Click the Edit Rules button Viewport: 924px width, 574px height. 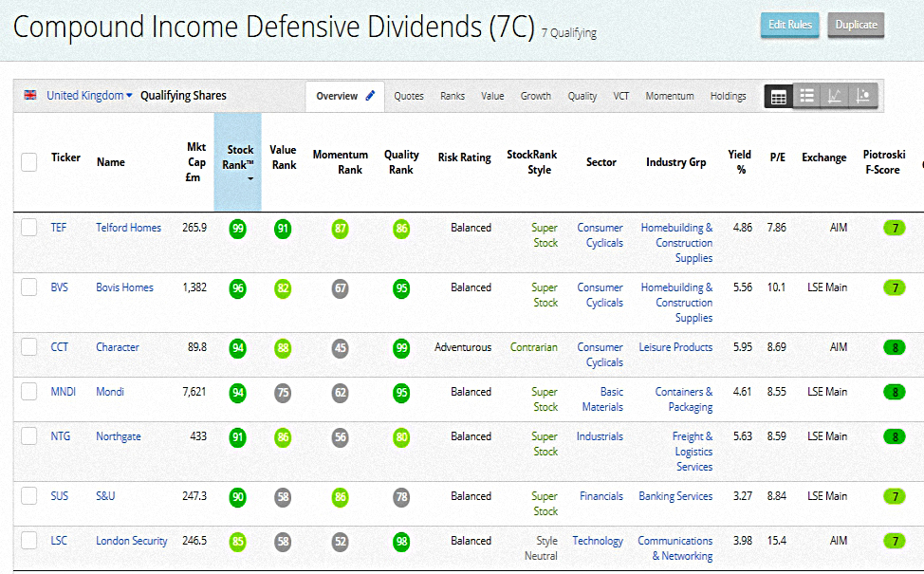click(x=789, y=25)
